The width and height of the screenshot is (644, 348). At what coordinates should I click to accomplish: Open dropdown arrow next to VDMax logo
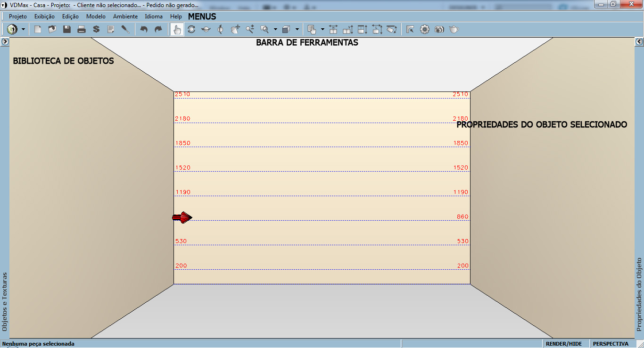[x=23, y=29]
